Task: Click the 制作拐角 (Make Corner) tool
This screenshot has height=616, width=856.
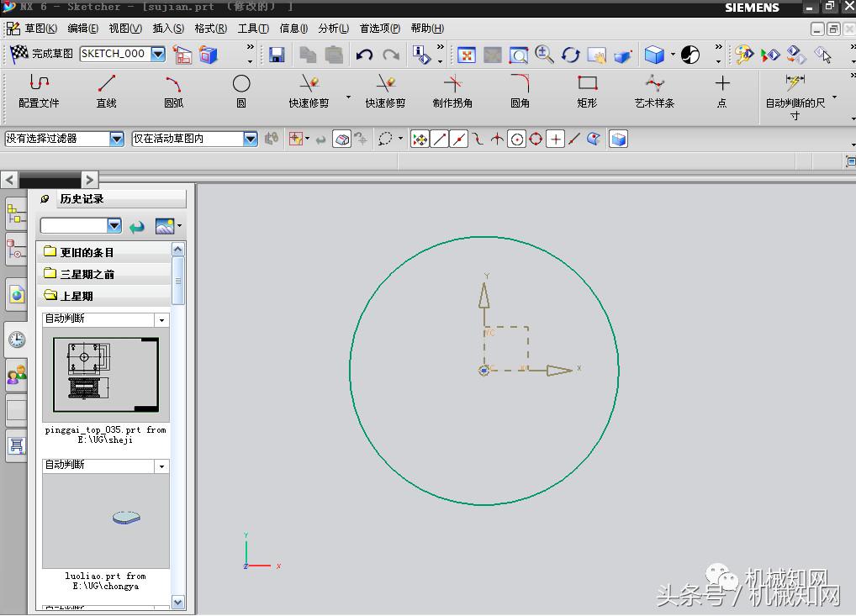Action: point(452,91)
